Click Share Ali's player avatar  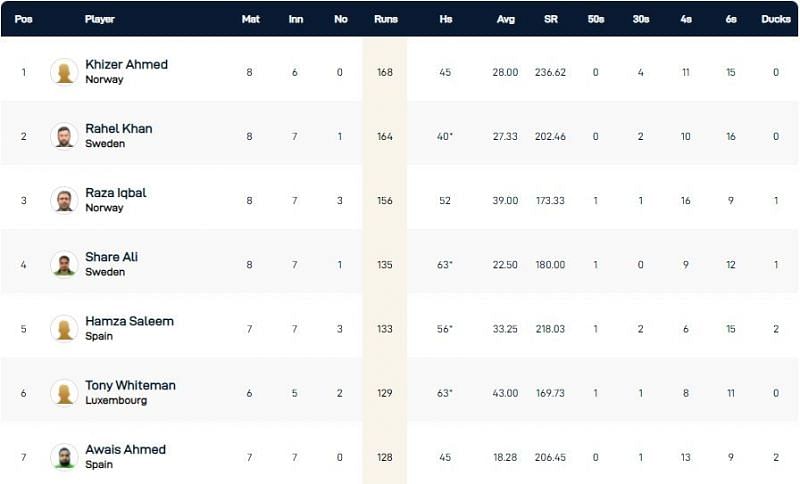(x=64, y=264)
